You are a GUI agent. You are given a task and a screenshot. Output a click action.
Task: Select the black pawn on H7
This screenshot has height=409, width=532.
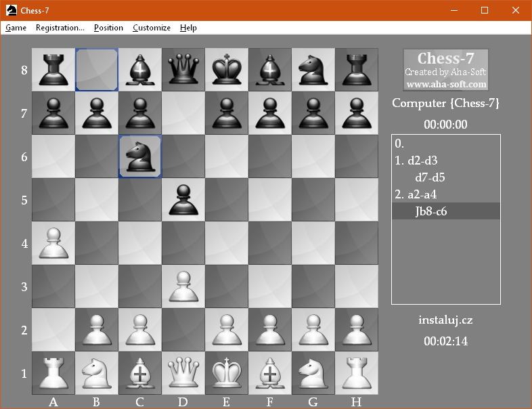pos(357,113)
